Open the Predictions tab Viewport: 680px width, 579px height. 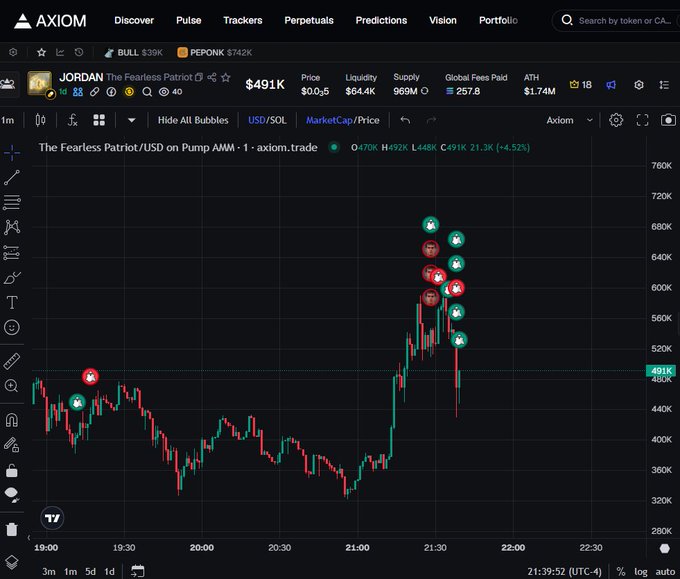381,20
